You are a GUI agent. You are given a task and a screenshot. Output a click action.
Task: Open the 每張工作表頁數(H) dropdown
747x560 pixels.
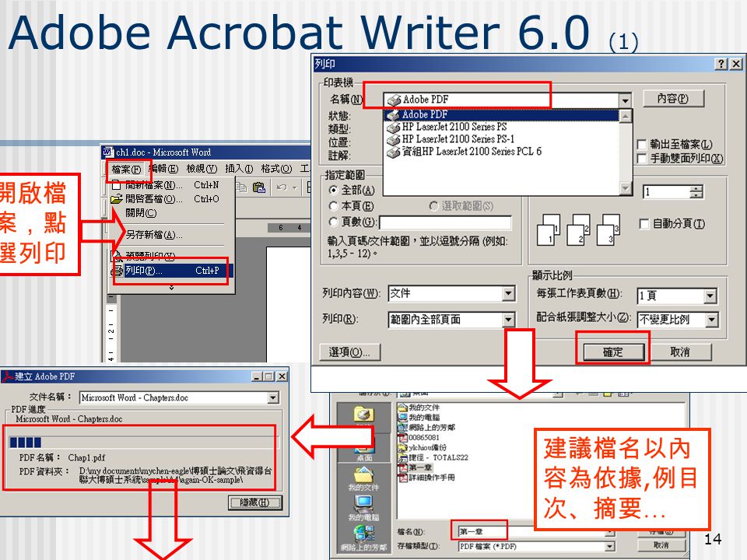pyautogui.click(x=710, y=296)
